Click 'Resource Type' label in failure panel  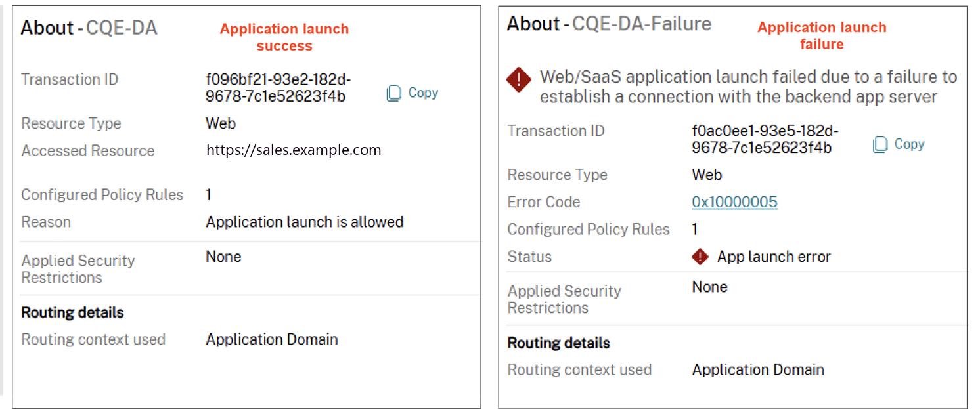pyautogui.click(x=558, y=175)
